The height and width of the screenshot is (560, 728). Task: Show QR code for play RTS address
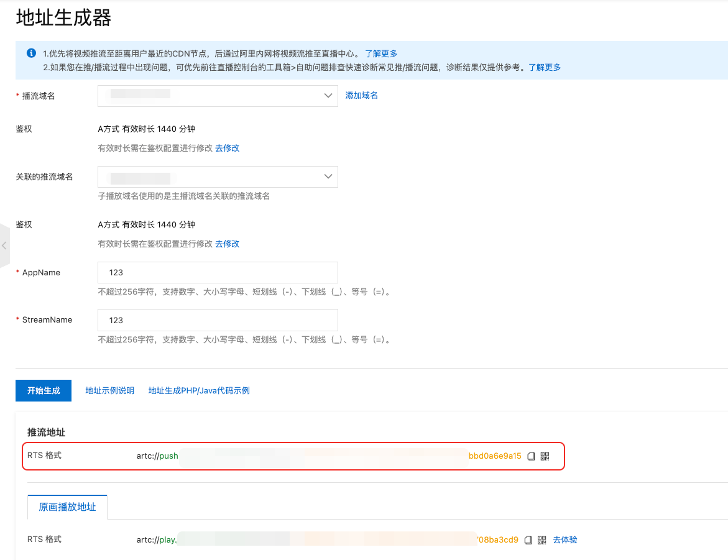coord(542,540)
